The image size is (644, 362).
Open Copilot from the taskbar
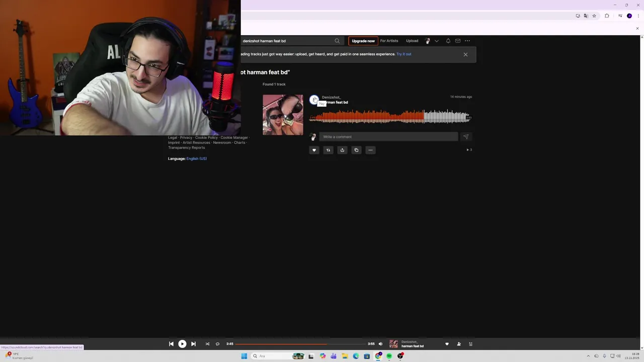pyautogui.click(x=323, y=356)
